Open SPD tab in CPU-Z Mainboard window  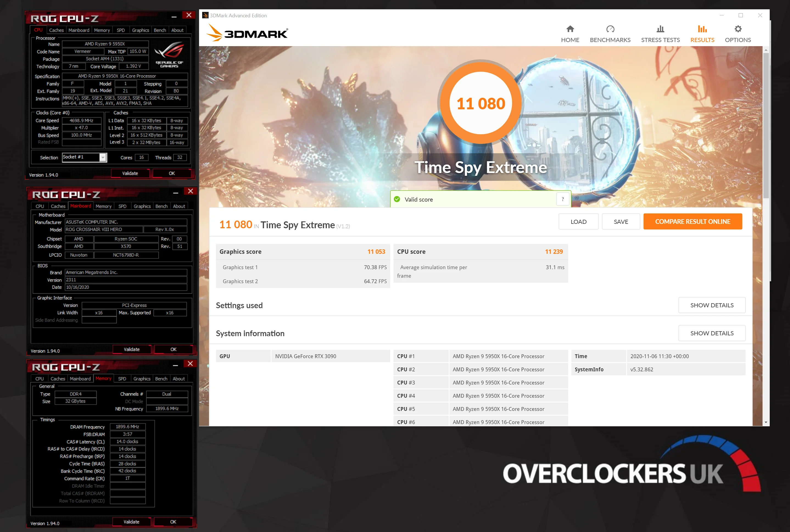pyautogui.click(x=122, y=206)
